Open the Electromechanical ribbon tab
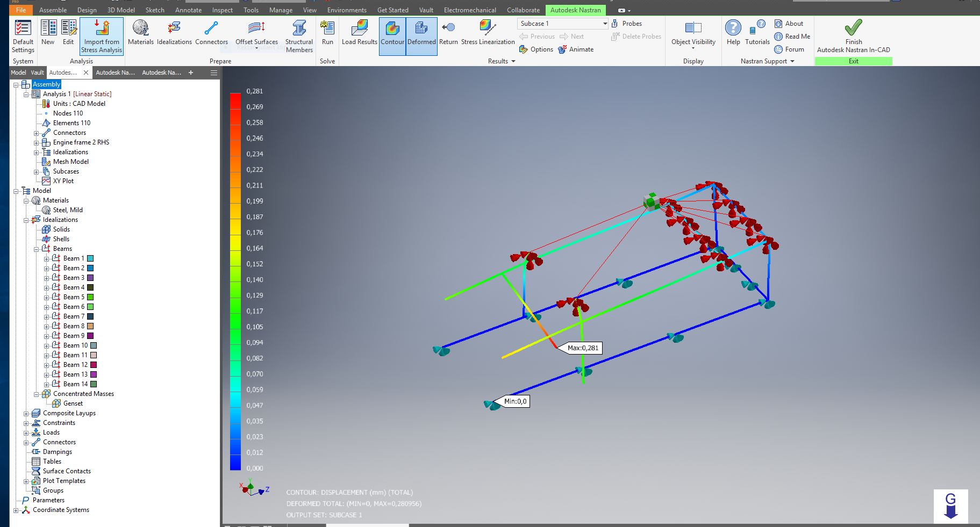Image resolution: width=980 pixels, height=527 pixels. tap(469, 10)
